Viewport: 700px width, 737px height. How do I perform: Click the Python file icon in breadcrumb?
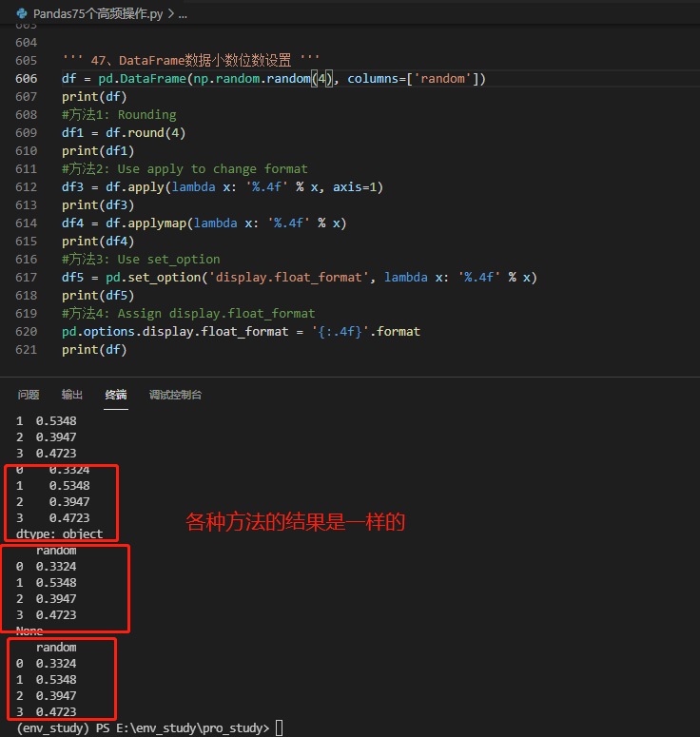22,13
